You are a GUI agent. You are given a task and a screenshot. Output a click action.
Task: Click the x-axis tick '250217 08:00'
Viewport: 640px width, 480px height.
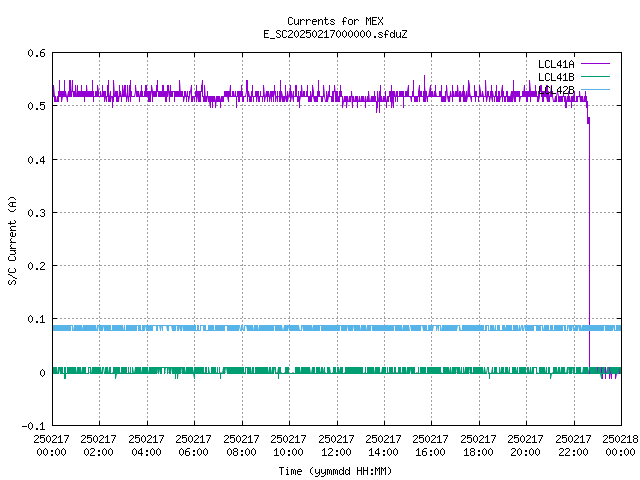pyautogui.click(x=241, y=446)
